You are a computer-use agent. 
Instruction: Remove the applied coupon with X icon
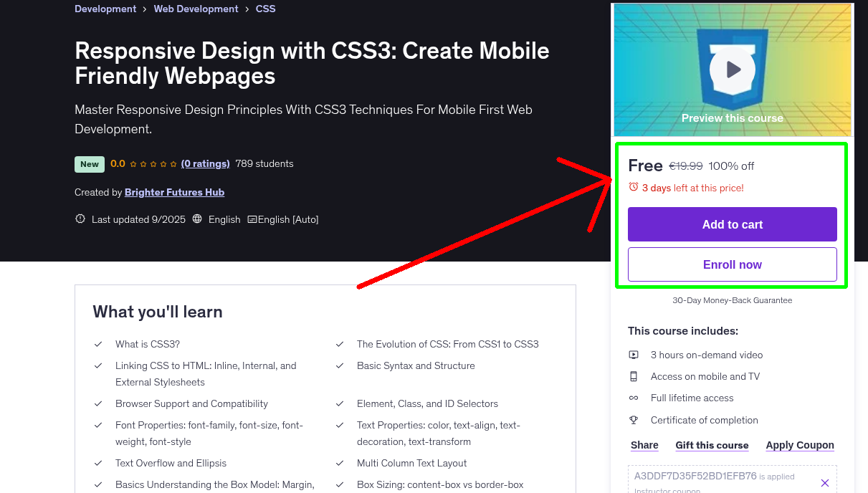[824, 483]
